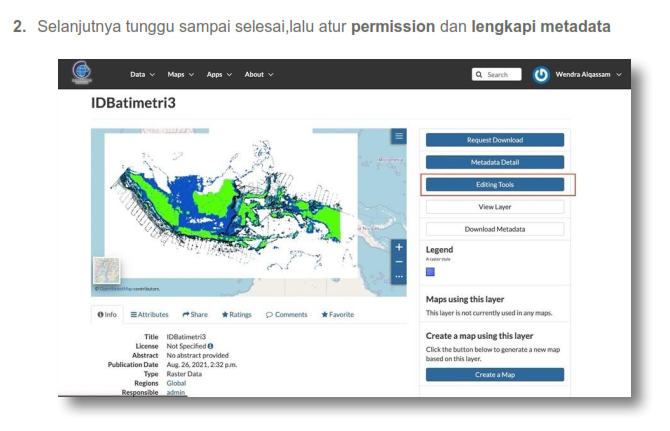The width and height of the screenshot is (670, 431).
Task: Open the About dropdown menu
Action: click(x=258, y=75)
